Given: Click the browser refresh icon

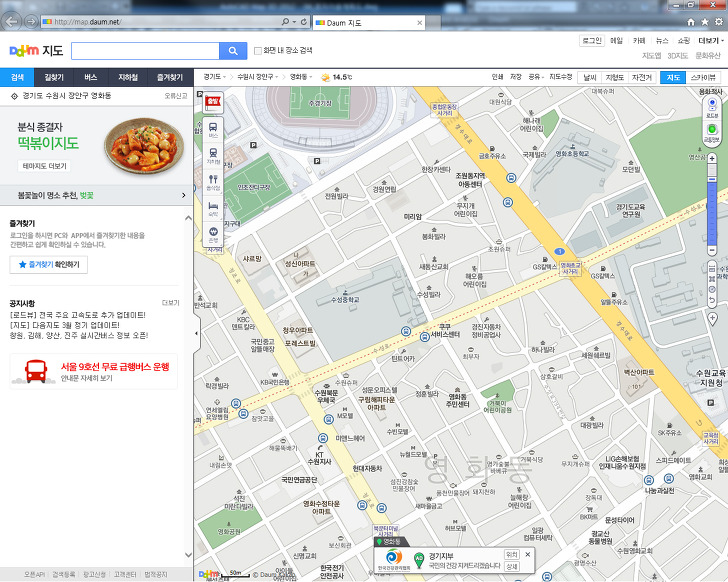Looking at the screenshot, I should 304,22.
